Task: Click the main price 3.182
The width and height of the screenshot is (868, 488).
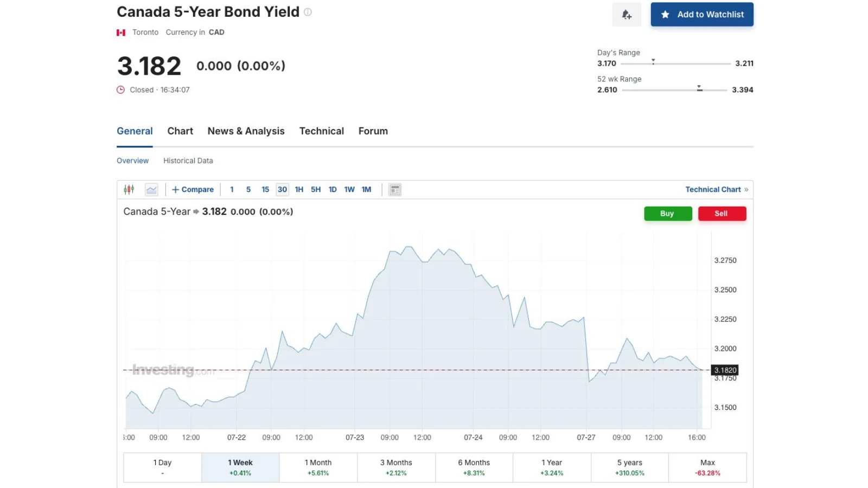Action: click(149, 66)
